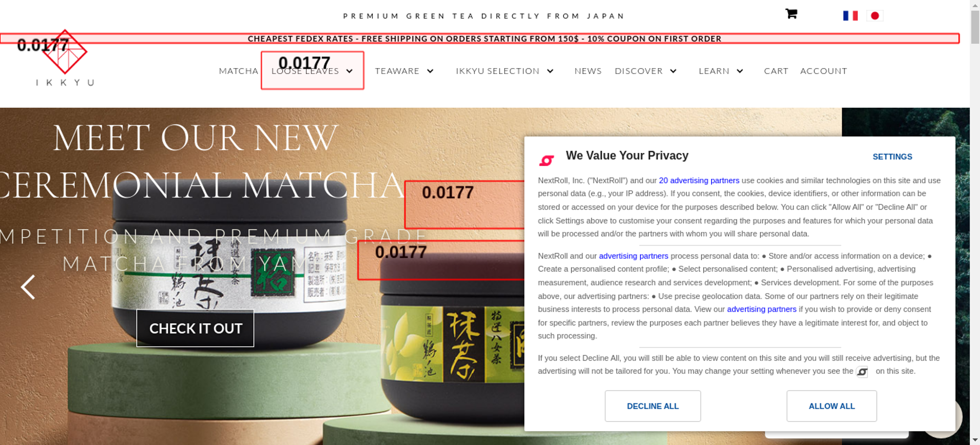Click the Check It Out button
The width and height of the screenshot is (980, 445).
click(195, 328)
